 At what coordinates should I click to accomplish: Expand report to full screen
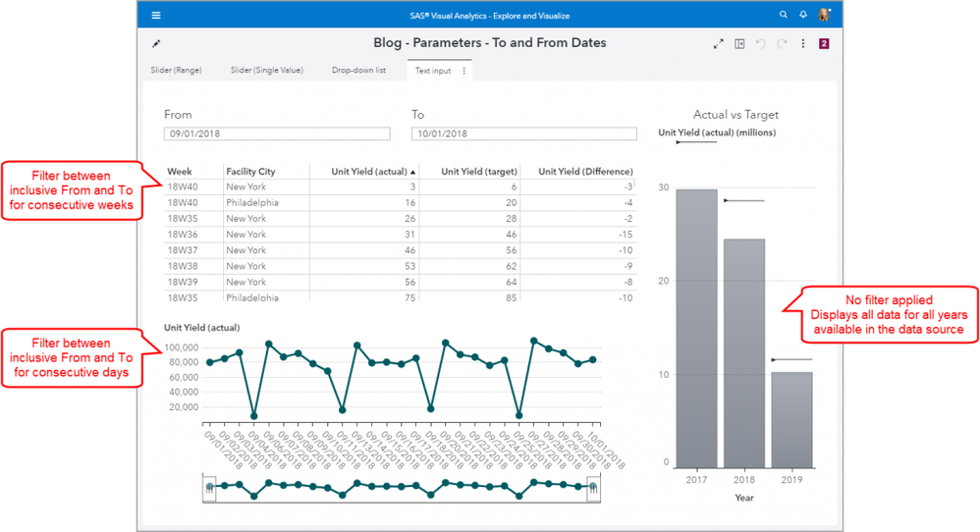(x=718, y=44)
